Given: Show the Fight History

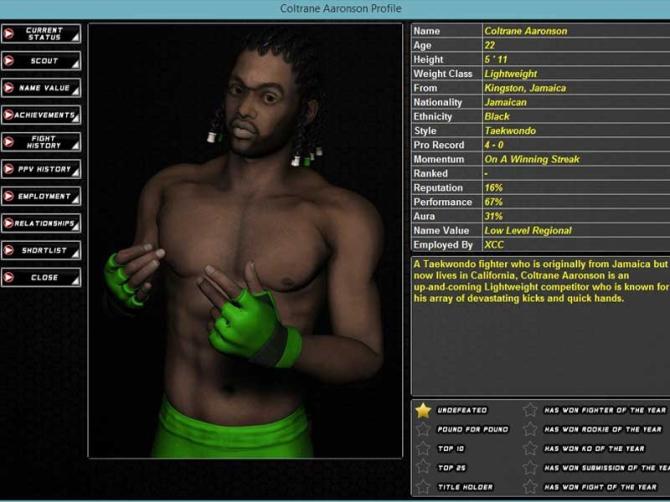Looking at the screenshot, I should coord(41,142).
